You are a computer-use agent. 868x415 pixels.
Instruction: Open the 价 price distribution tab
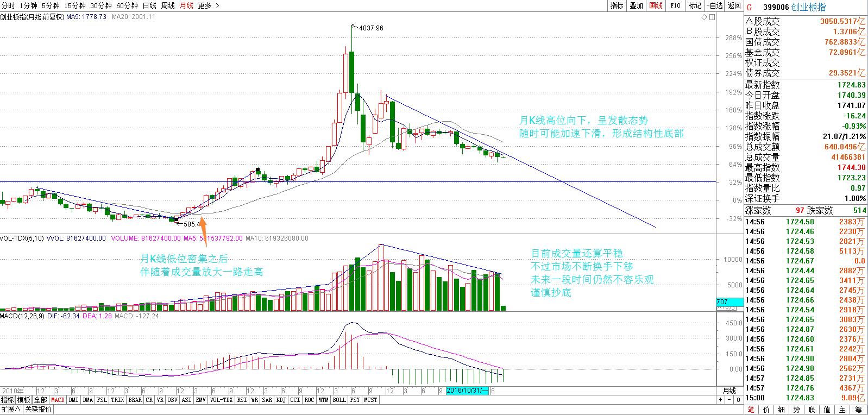[766, 410]
